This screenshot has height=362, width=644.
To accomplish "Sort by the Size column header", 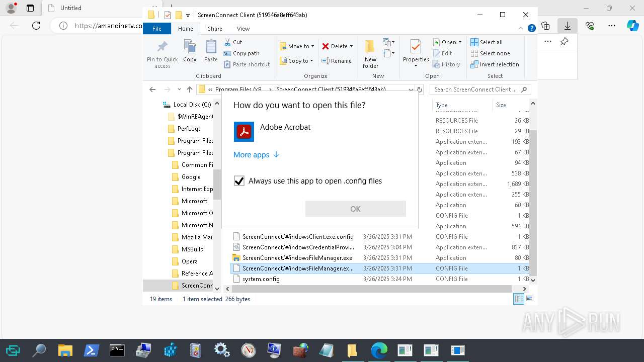I will pos(510,105).
